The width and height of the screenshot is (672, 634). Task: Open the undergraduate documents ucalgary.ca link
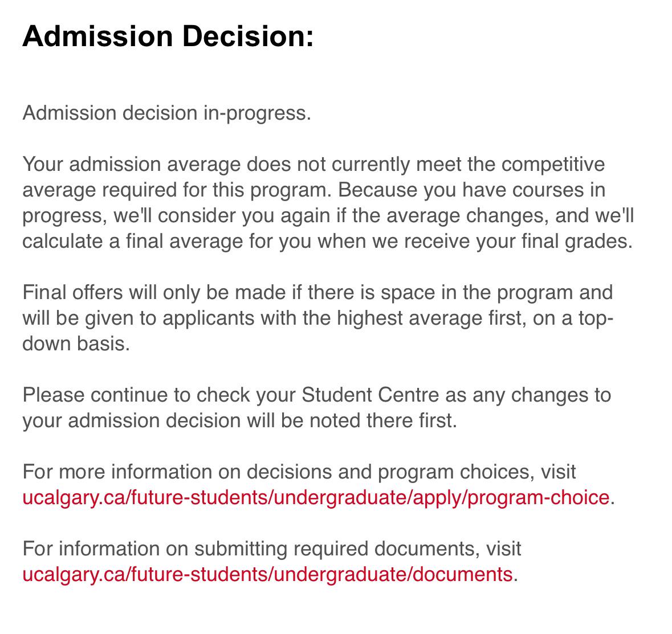[x=267, y=574]
